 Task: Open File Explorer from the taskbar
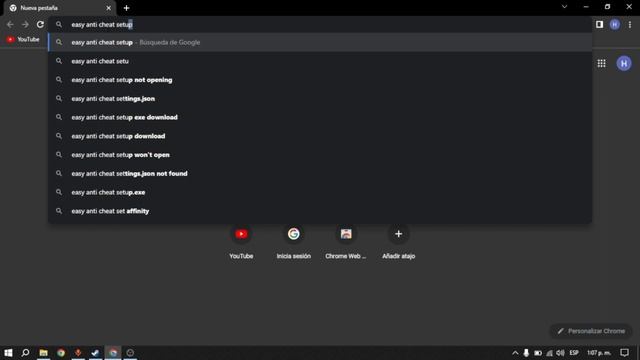click(43, 353)
